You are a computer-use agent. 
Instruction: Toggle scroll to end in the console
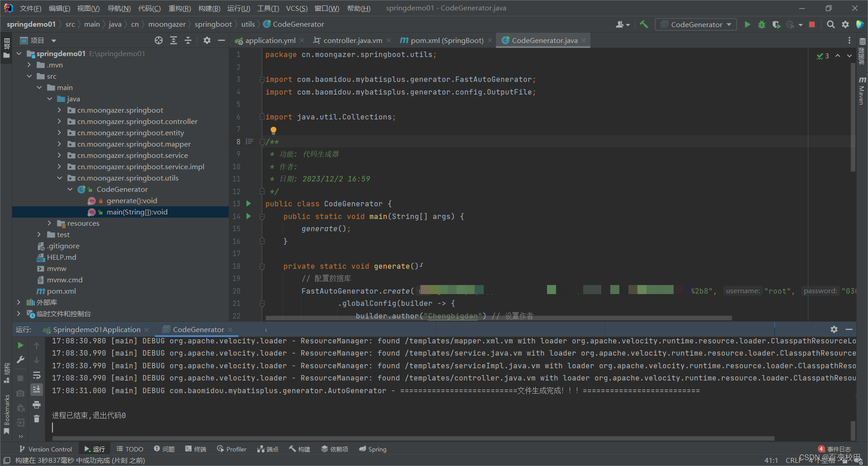pyautogui.click(x=37, y=389)
